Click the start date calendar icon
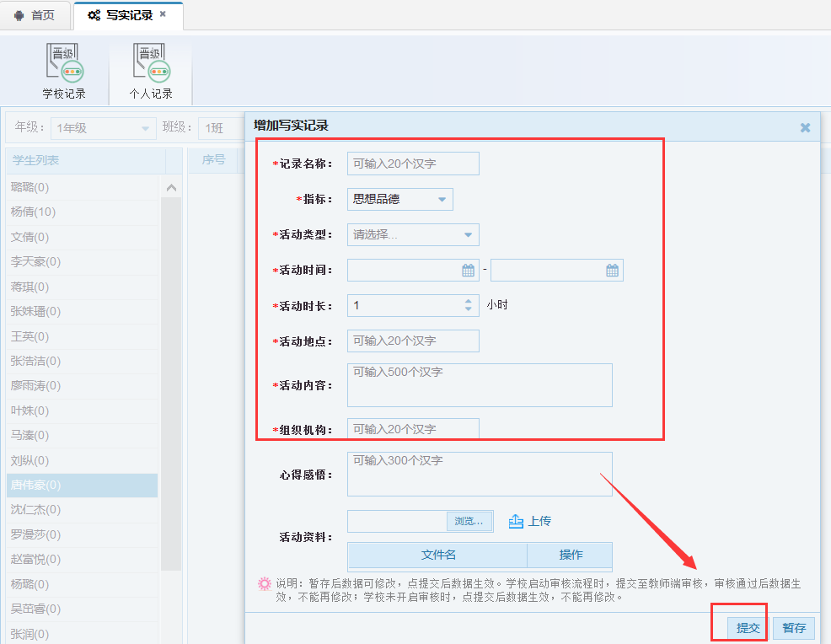 469,271
